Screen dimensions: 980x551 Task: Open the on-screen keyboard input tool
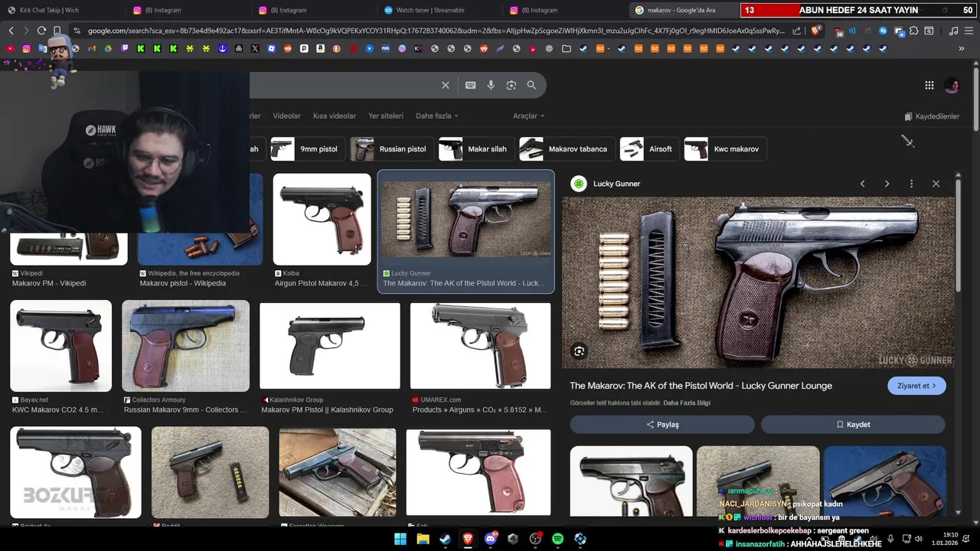tap(470, 85)
